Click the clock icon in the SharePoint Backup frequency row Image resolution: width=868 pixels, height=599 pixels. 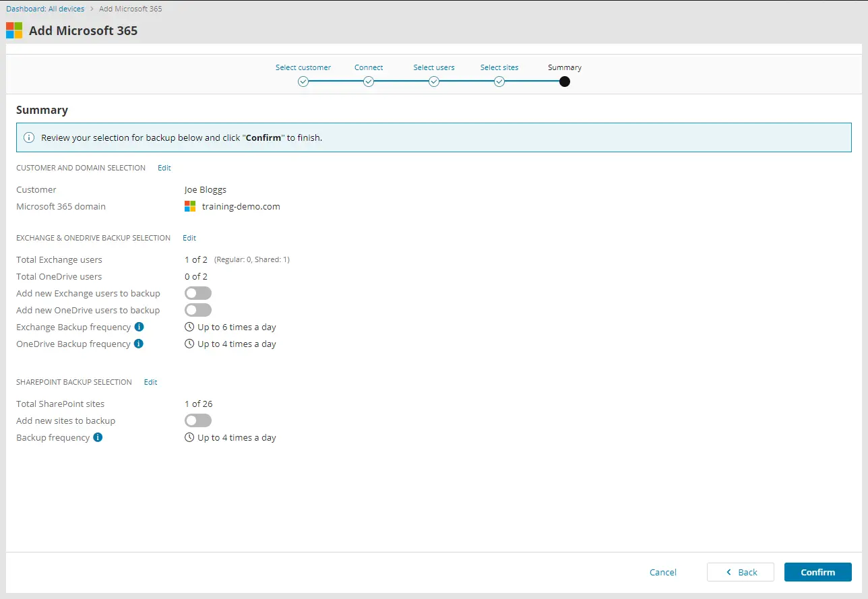click(189, 437)
